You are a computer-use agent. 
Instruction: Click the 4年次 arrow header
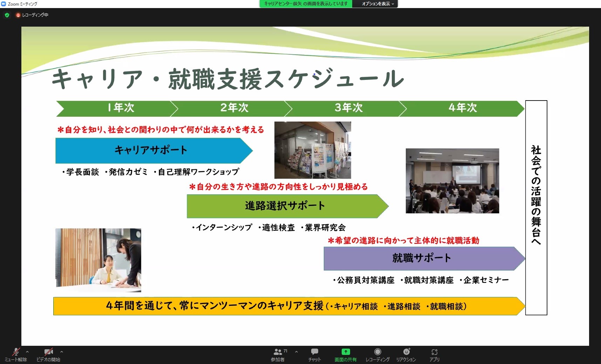click(462, 108)
